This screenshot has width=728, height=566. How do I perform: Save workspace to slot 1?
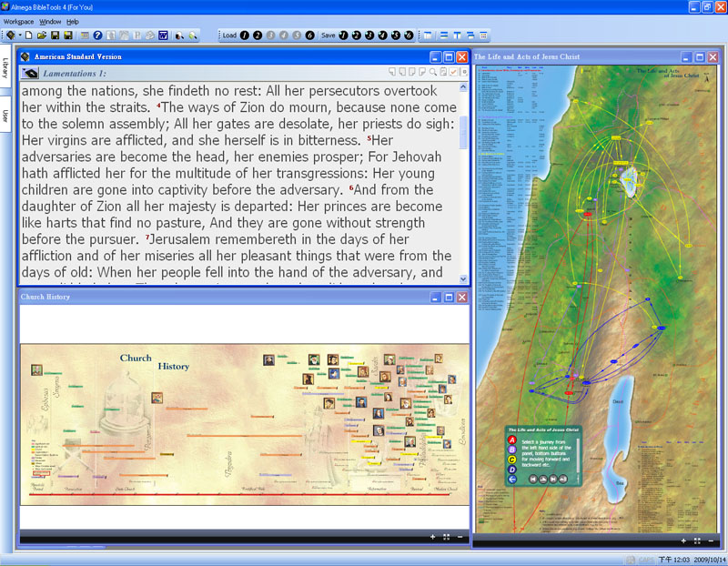(x=344, y=35)
